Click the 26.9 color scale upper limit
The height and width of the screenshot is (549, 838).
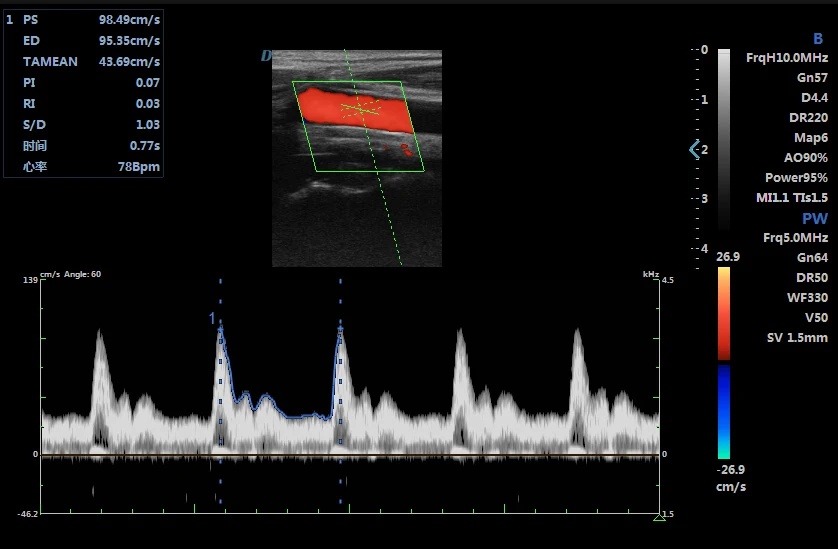tap(728, 257)
